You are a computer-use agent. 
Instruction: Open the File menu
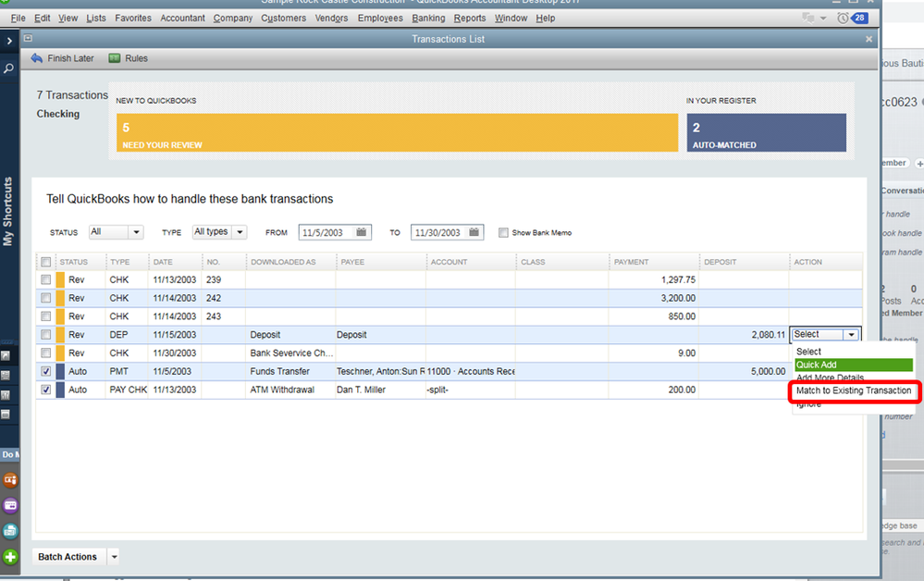(18, 19)
